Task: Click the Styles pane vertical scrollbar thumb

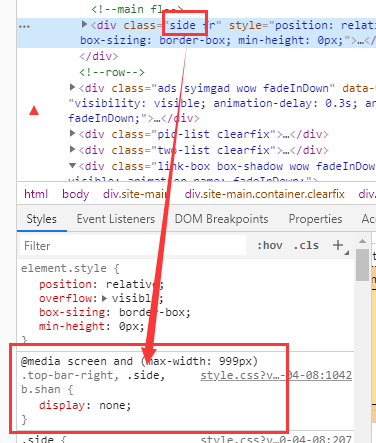Action: 362,265
